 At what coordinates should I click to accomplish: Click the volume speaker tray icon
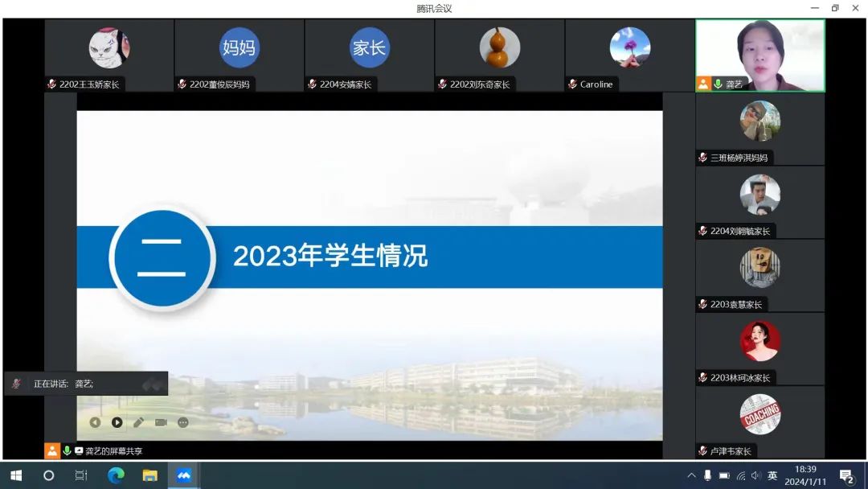[x=756, y=475]
